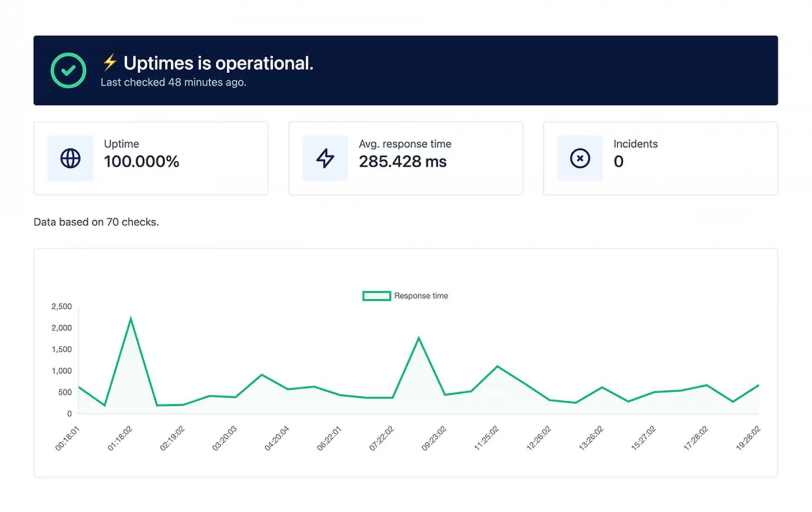Click the 19:28:02 x-axis label

748,438
